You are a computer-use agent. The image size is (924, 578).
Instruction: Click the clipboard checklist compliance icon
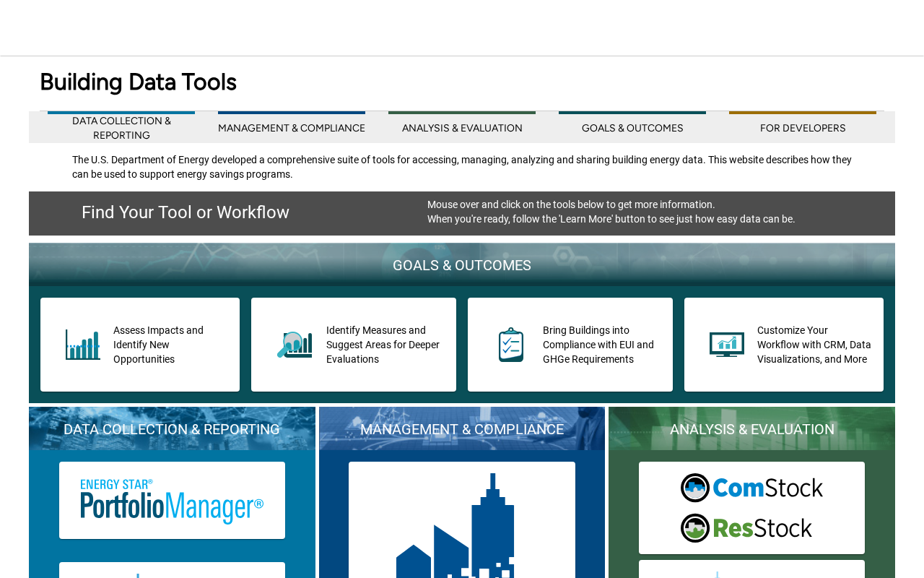tap(511, 345)
